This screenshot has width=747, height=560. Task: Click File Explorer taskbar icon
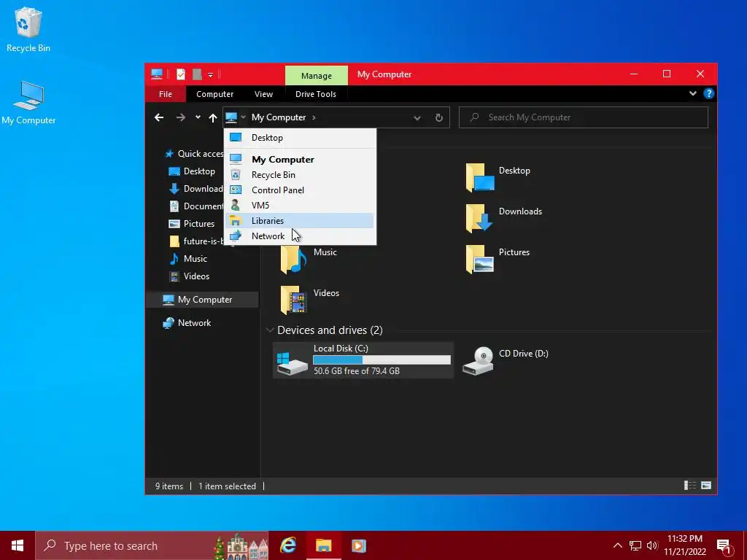click(x=323, y=545)
